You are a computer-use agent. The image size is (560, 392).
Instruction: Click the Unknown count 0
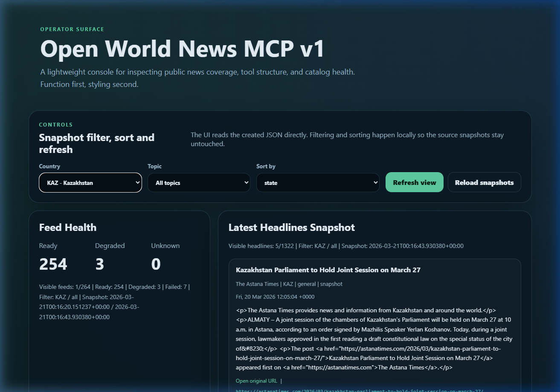156,264
